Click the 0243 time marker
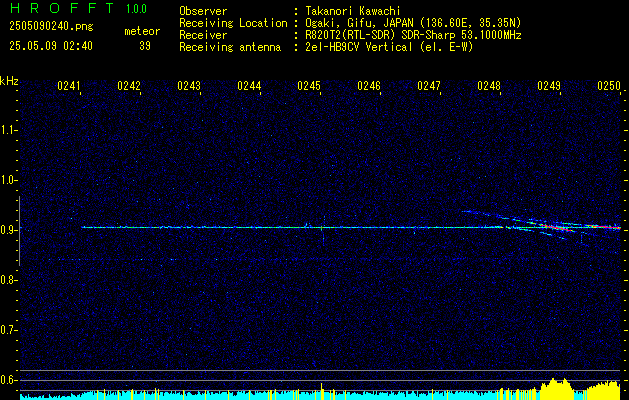The height and width of the screenshot is (400, 629). point(189,85)
